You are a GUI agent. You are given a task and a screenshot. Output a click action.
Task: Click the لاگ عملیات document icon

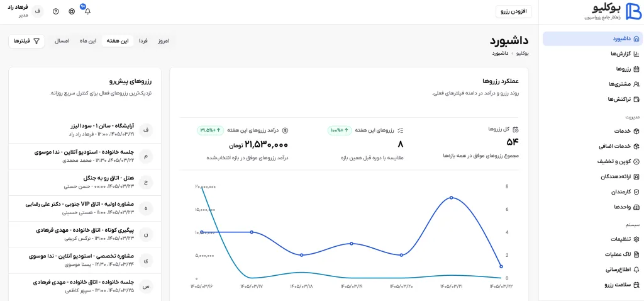pos(636,254)
